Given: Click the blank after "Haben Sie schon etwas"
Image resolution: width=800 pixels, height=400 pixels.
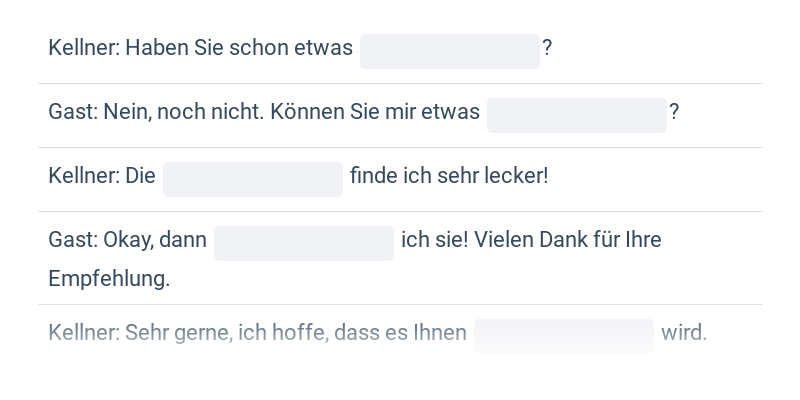Looking at the screenshot, I should pos(449,51).
